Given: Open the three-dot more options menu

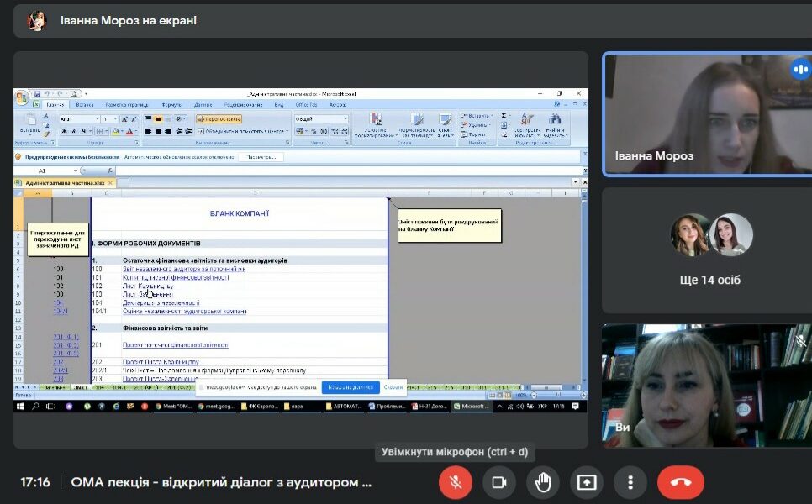Looking at the screenshot, I should [630, 482].
